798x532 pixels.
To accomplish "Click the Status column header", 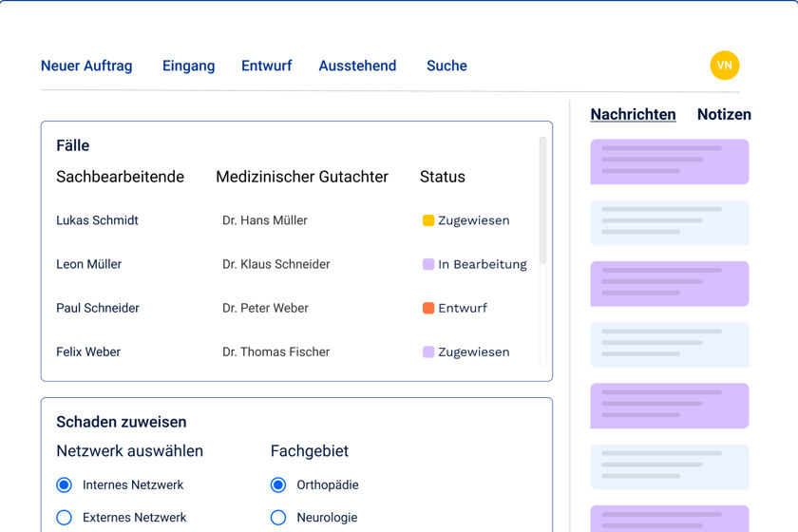I will [443, 177].
